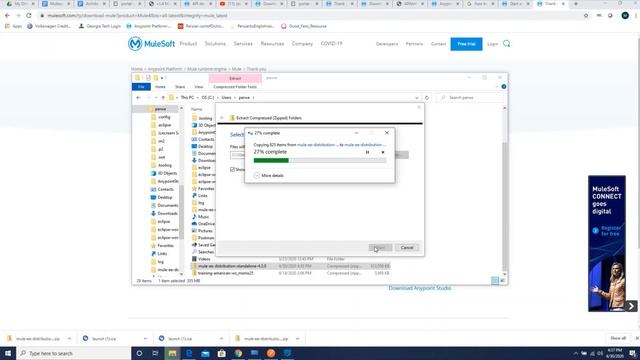Open the Company menu on MuleSoft site
This screenshot has width=640, height=360.
[x=302, y=43]
